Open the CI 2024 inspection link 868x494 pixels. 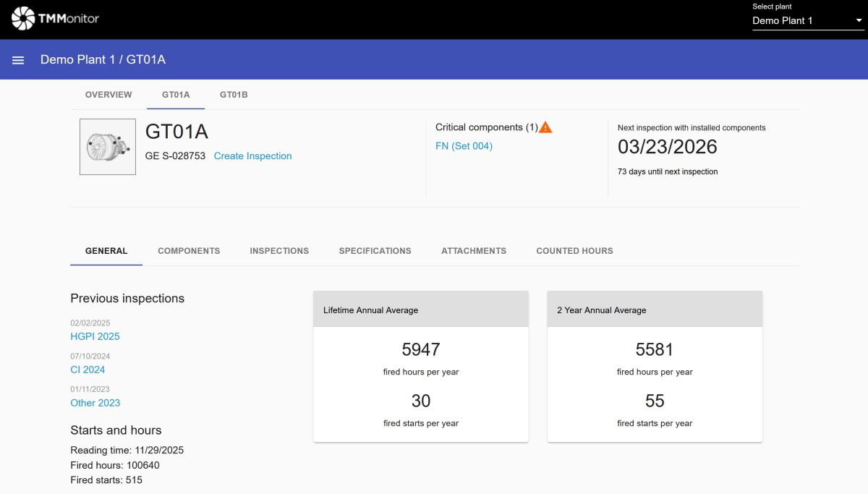coord(88,370)
